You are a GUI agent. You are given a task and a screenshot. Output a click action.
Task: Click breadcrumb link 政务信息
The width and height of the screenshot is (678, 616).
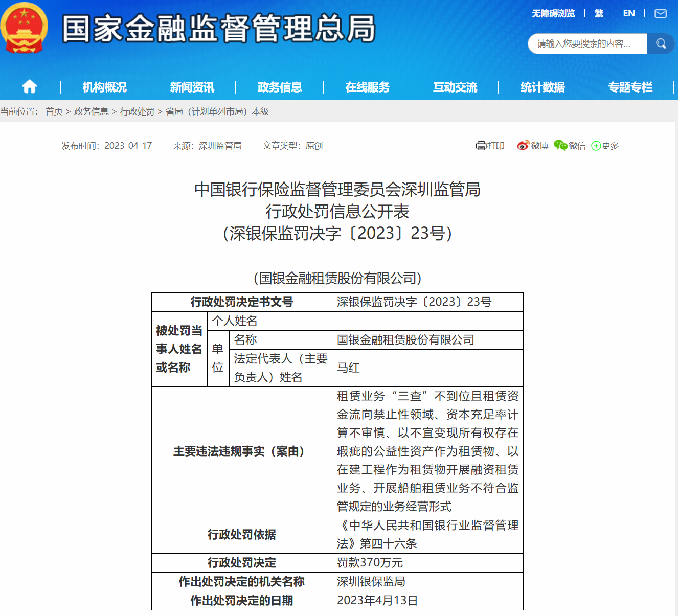91,111
